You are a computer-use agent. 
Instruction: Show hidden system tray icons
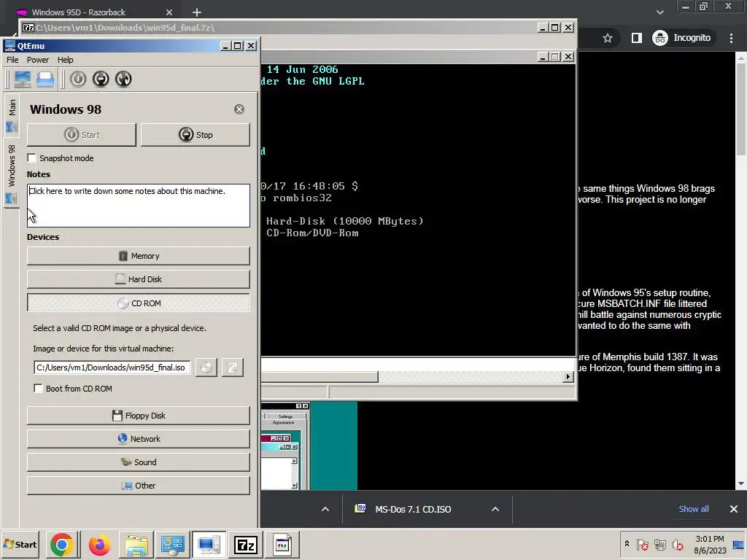[627, 544]
